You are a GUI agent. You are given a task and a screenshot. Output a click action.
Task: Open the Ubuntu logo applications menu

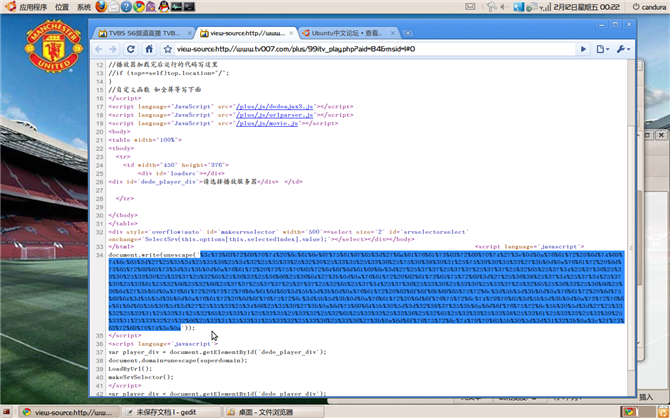(x=11, y=6)
